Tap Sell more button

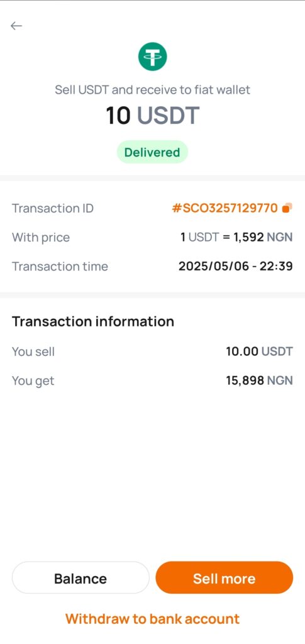[x=224, y=579]
